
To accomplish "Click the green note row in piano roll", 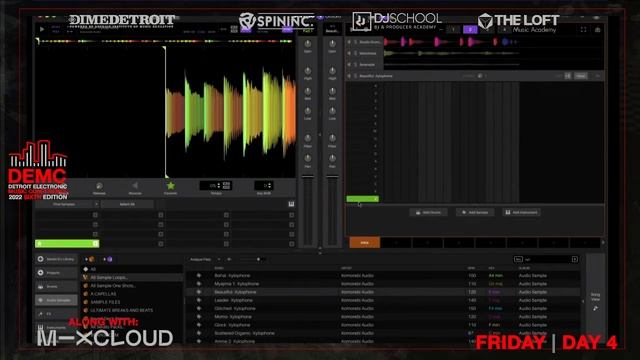I will (x=362, y=199).
